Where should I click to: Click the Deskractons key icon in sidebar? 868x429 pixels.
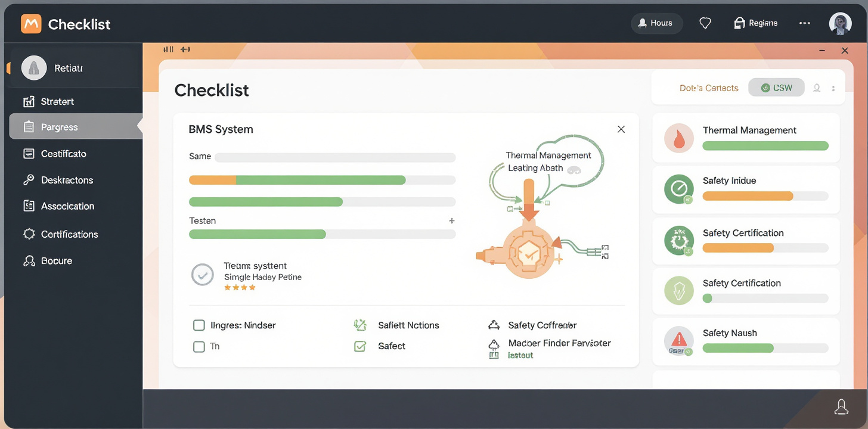[x=29, y=180]
